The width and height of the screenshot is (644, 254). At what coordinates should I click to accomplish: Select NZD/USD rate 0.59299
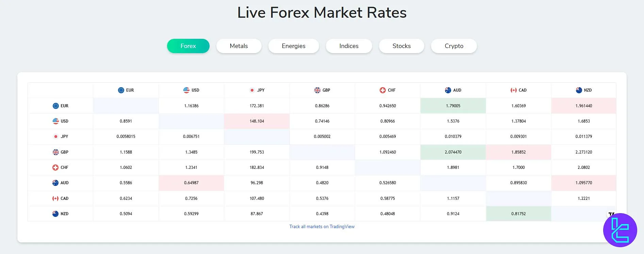click(191, 214)
